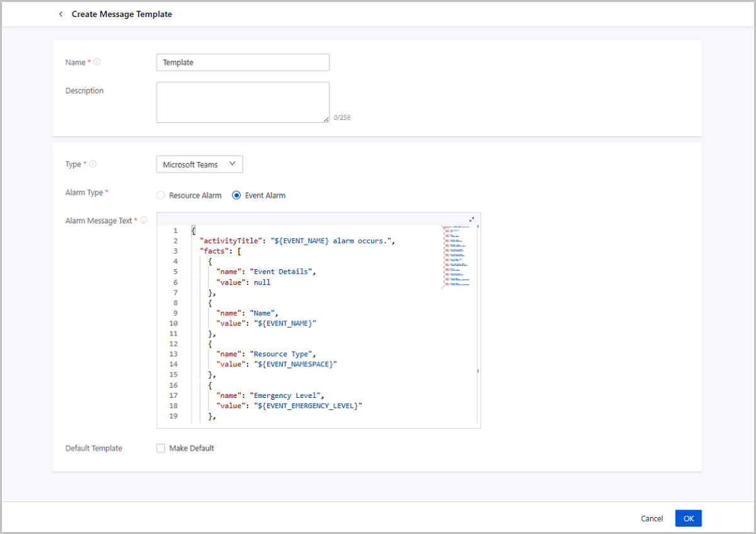Click the Cancel button

(652, 518)
